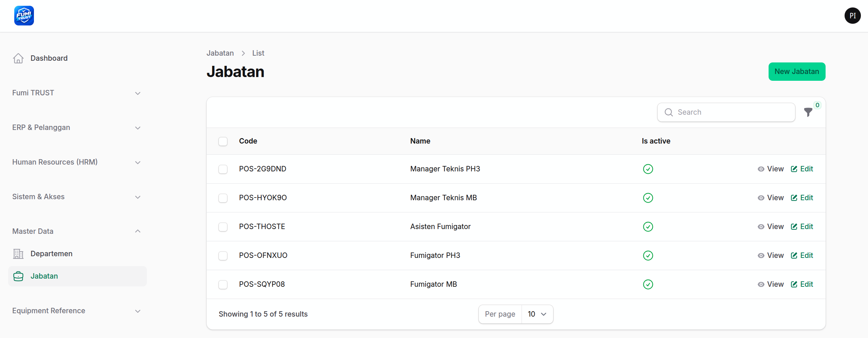Screen dimensions: 868x338
Task: Click the List breadcrumb item
Action: click(258, 53)
